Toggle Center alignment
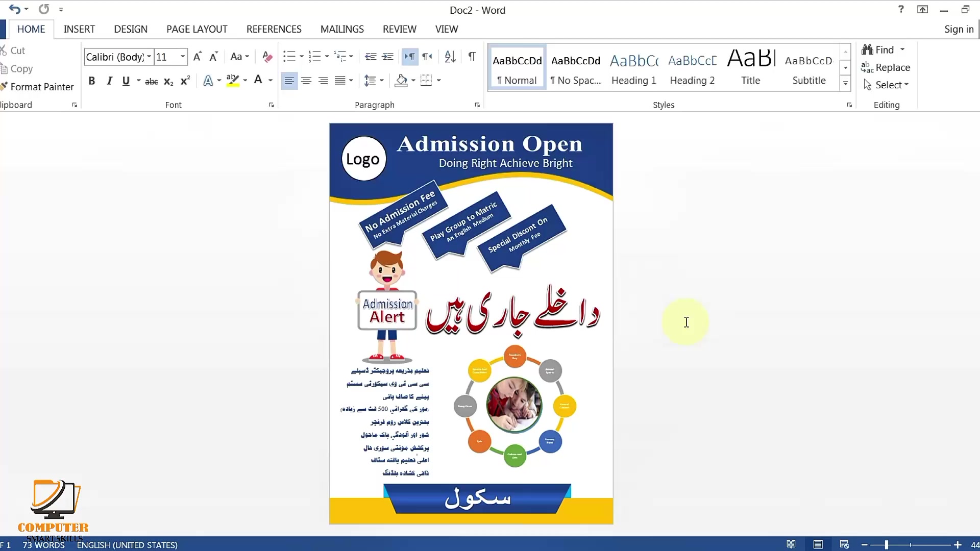This screenshot has height=551, width=980. point(306,81)
